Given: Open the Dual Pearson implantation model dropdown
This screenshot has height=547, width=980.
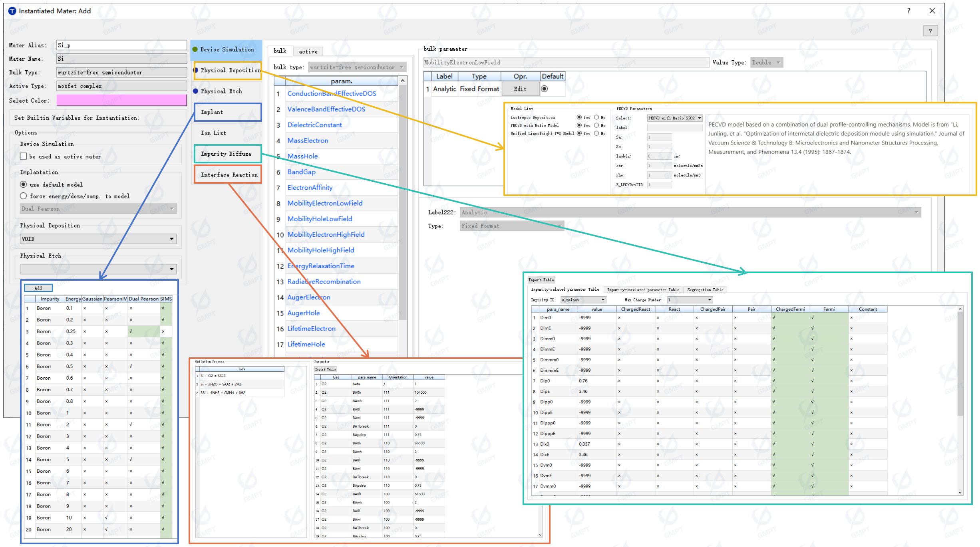Looking at the screenshot, I should point(98,208).
